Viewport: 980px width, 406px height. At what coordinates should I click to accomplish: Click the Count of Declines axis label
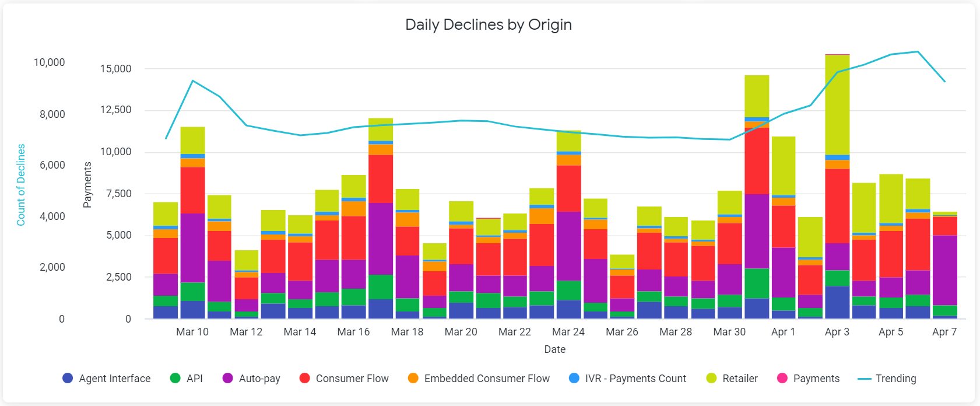pos(21,185)
